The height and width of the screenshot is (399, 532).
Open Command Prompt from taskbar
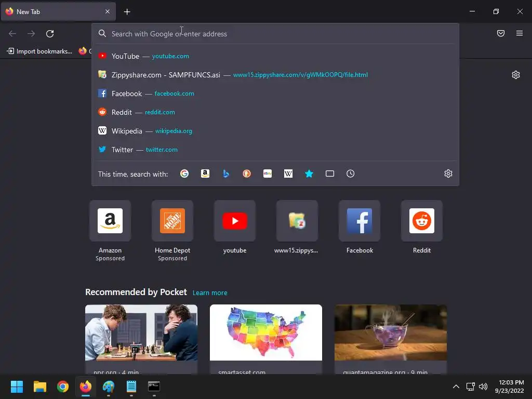click(154, 387)
